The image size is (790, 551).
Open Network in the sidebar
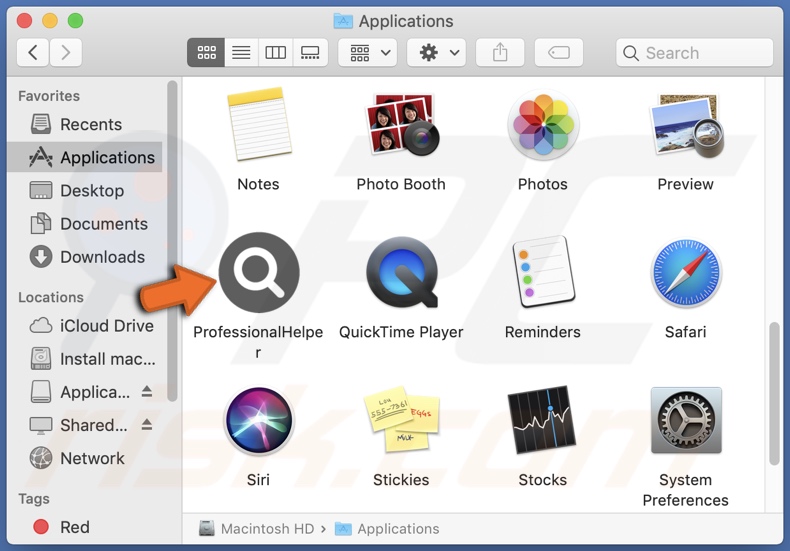pyautogui.click(x=85, y=459)
